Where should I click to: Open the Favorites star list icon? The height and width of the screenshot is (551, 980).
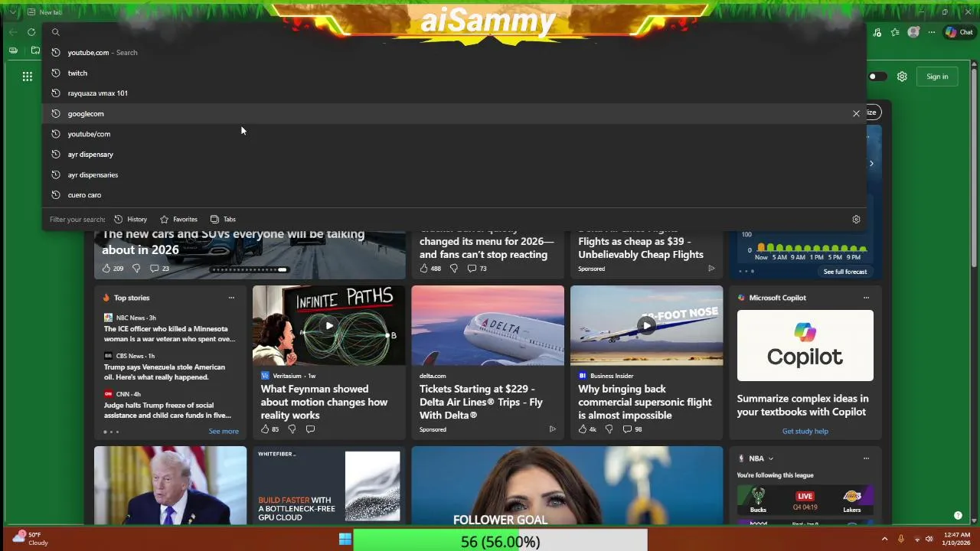(895, 32)
